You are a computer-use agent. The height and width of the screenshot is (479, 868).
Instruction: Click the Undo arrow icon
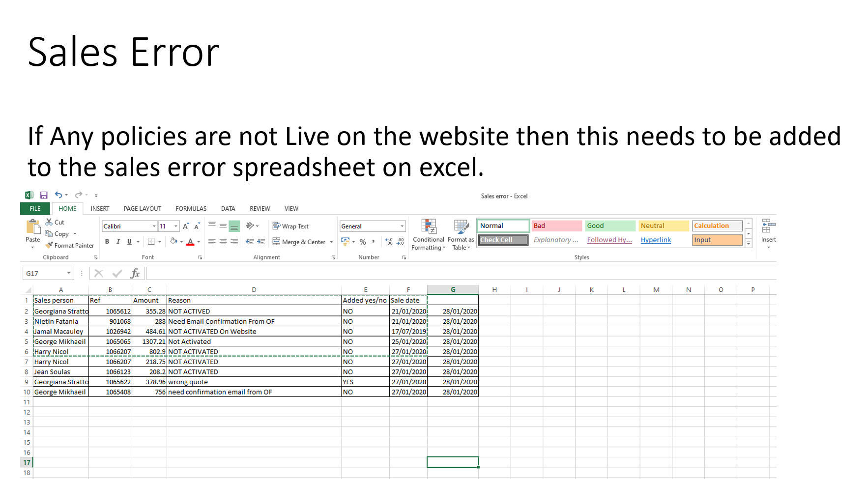pyautogui.click(x=58, y=195)
